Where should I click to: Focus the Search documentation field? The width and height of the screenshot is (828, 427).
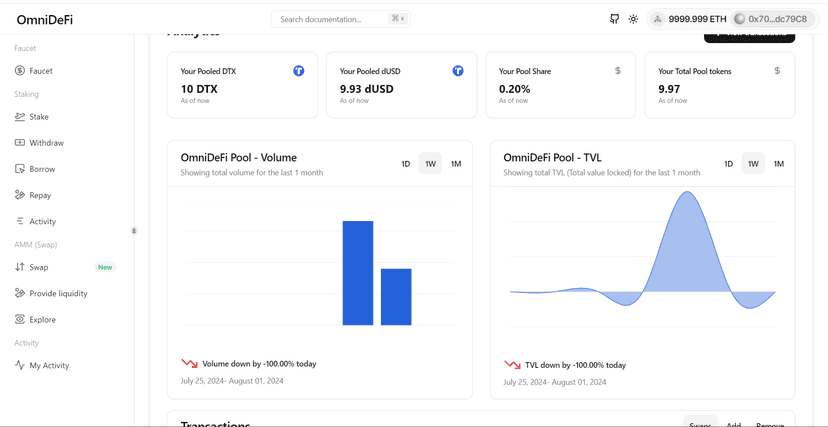(341, 19)
